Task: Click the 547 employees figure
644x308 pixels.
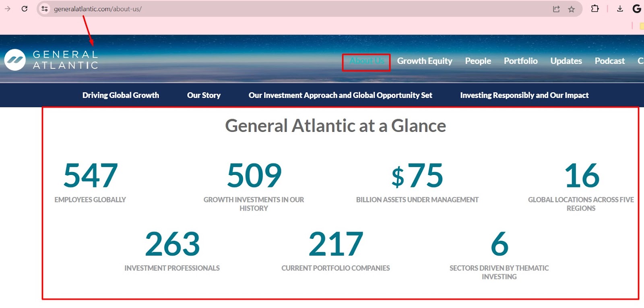Action: click(x=91, y=176)
